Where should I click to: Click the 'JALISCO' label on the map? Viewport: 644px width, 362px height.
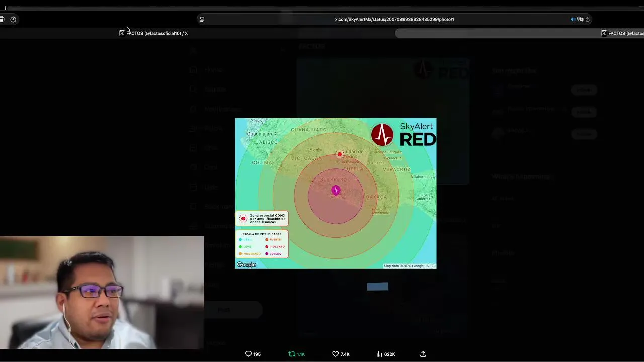click(267, 142)
